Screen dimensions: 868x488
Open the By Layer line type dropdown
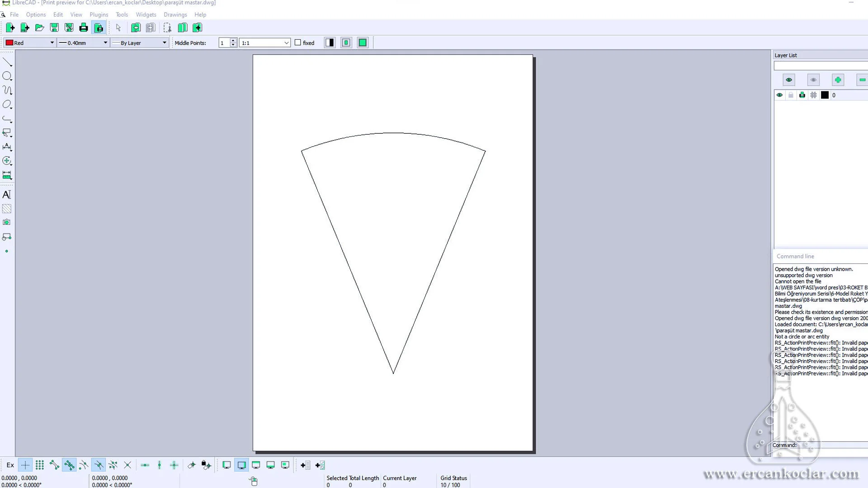point(139,43)
